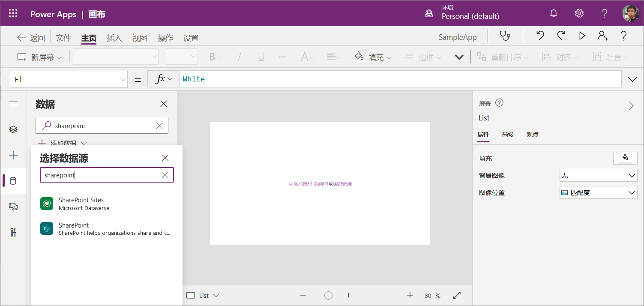This screenshot has width=644, height=306.
Task: Open the 对齐 dropdown
Action: 560,57
